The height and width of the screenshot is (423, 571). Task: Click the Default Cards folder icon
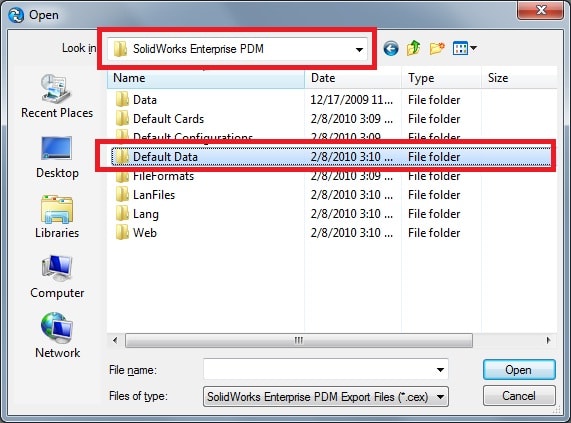(122, 118)
